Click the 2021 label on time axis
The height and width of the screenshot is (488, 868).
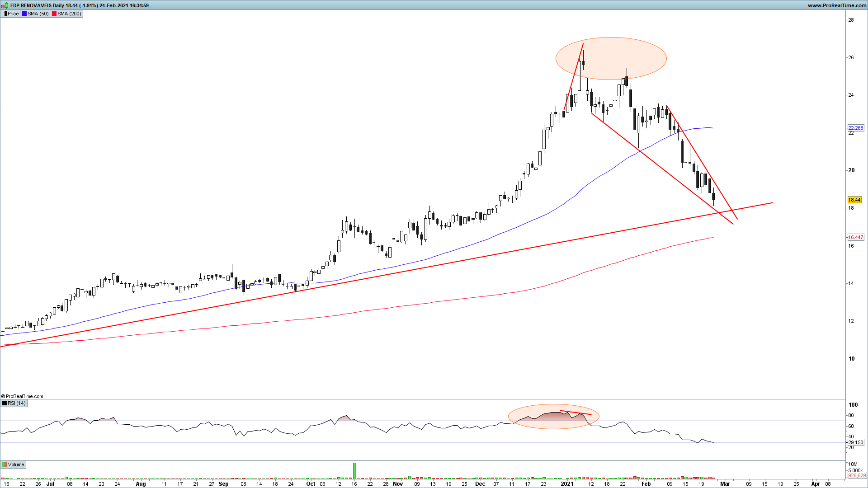pyautogui.click(x=566, y=483)
